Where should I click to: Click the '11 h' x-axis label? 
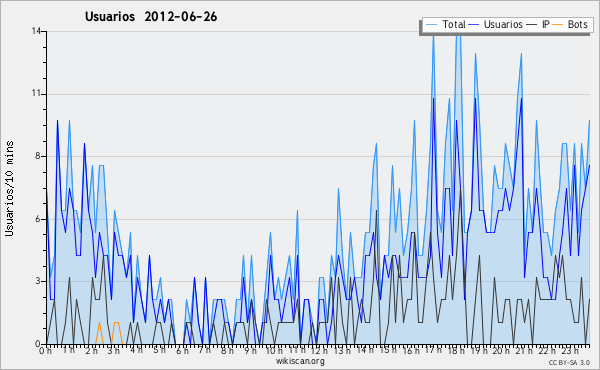[297, 350]
